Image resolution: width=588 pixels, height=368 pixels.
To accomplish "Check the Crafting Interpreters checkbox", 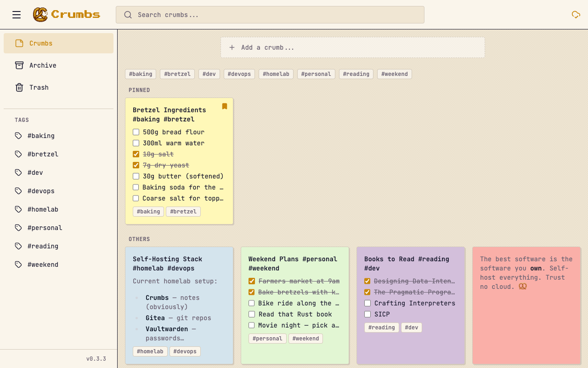I will pyautogui.click(x=367, y=303).
